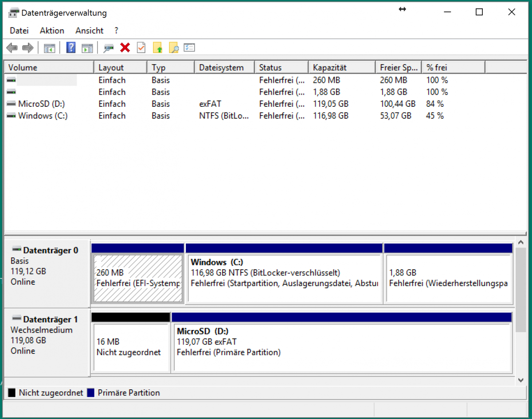The height and width of the screenshot is (419, 532).
Task: Open the Ansicht menu
Action: [89, 31]
